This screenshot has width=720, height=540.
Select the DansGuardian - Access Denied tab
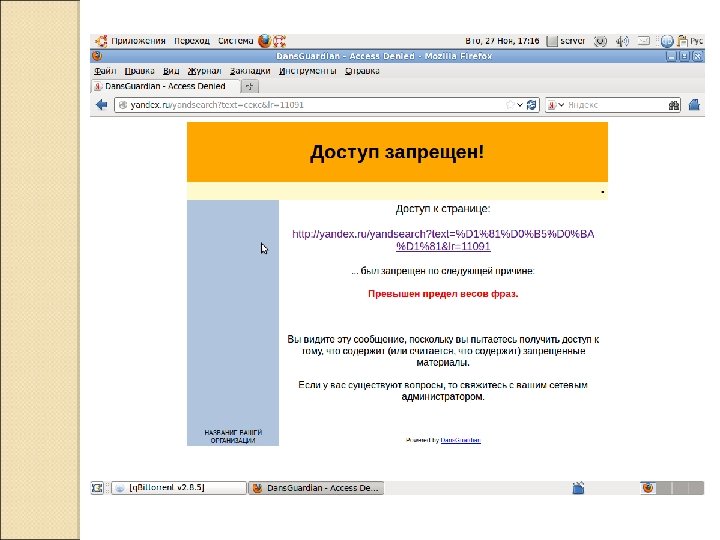(x=165, y=86)
